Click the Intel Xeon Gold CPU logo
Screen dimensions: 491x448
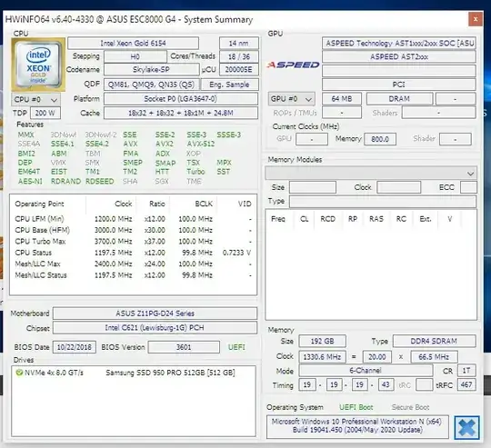pyautogui.click(x=38, y=65)
